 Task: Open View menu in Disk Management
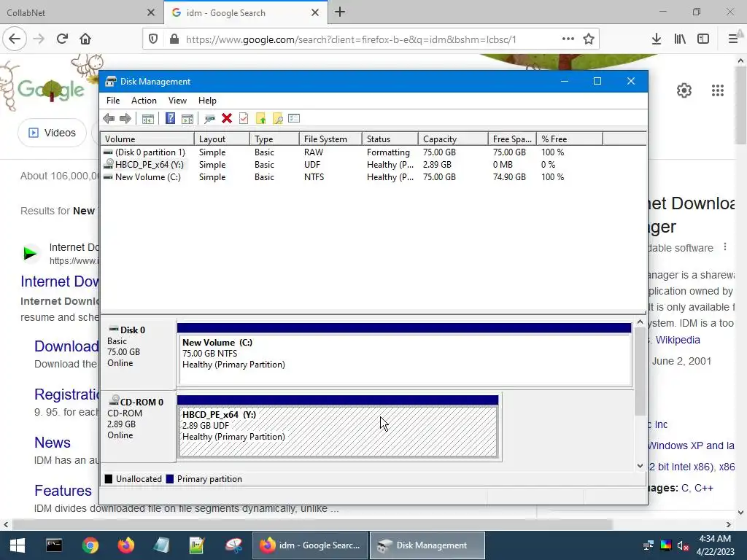177,101
